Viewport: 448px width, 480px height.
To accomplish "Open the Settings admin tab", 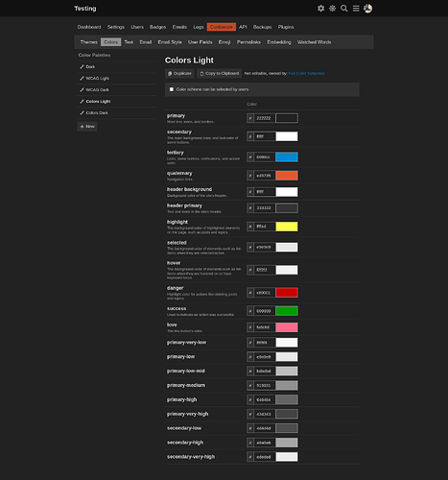I will click(116, 27).
